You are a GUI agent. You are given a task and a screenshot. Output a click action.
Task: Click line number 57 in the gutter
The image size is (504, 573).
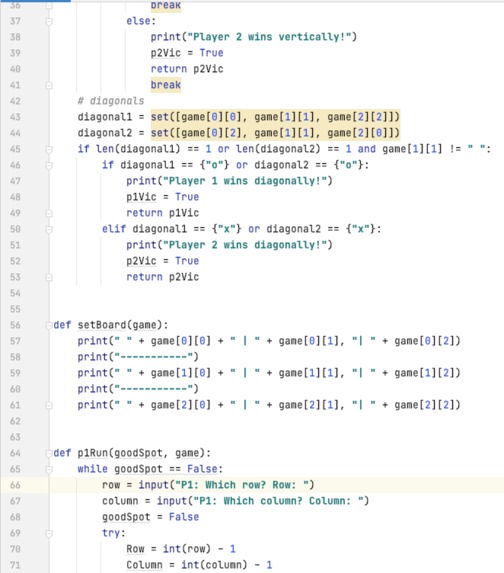15,341
